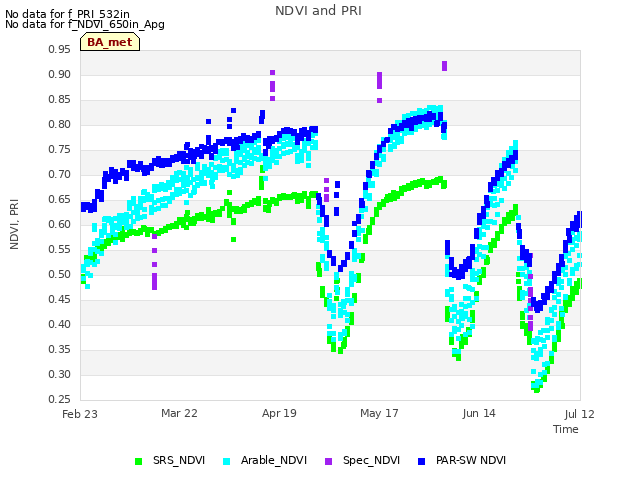Toggle the Arable_NDVI legend label

(274, 460)
